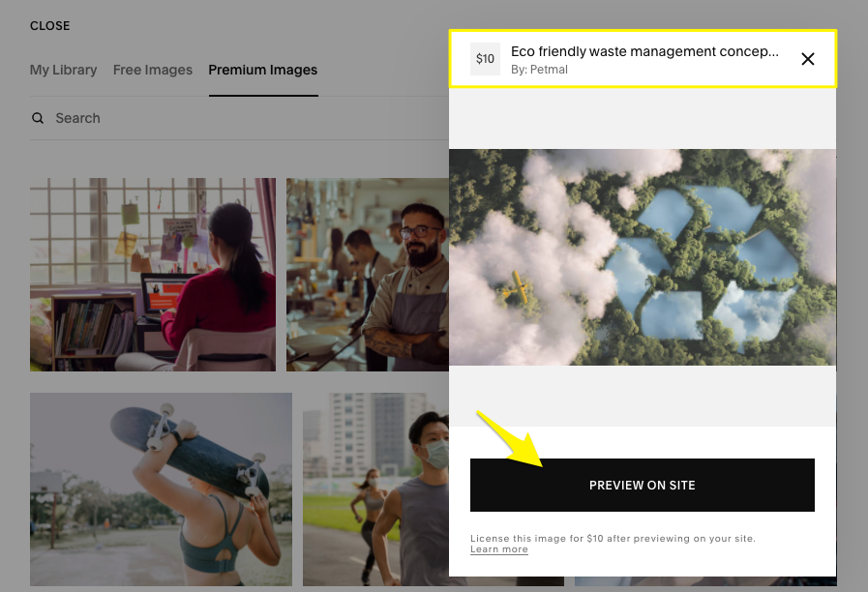Click the recycling symbol forest preview image

click(x=643, y=257)
